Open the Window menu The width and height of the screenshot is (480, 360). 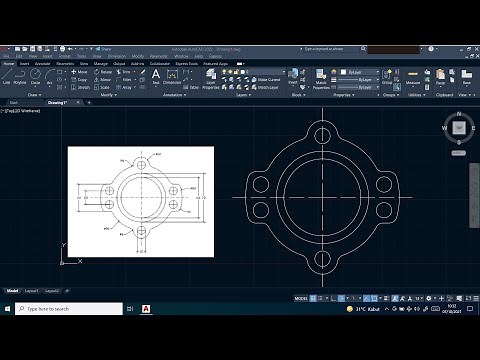pos(181,56)
